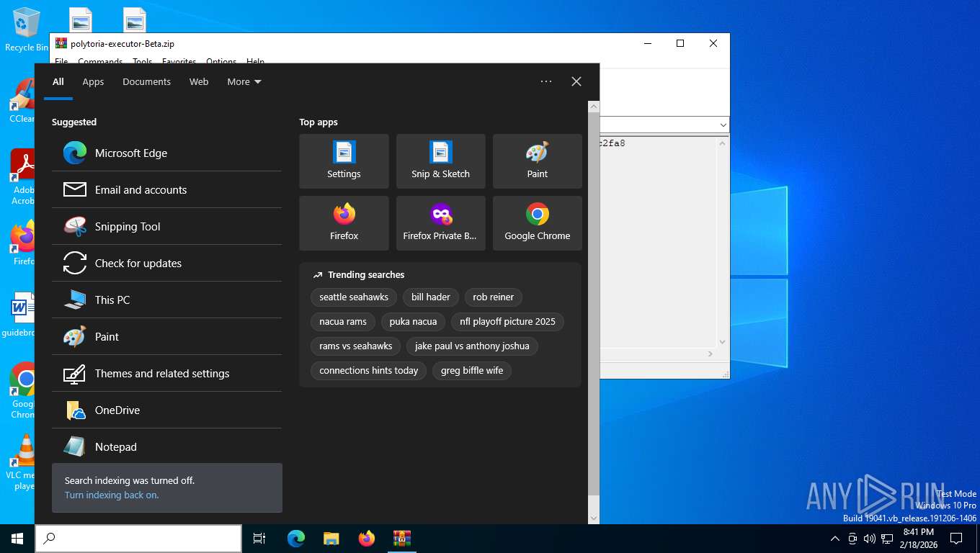Search trending puka nacua
This screenshot has height=553, width=980.
(413, 322)
